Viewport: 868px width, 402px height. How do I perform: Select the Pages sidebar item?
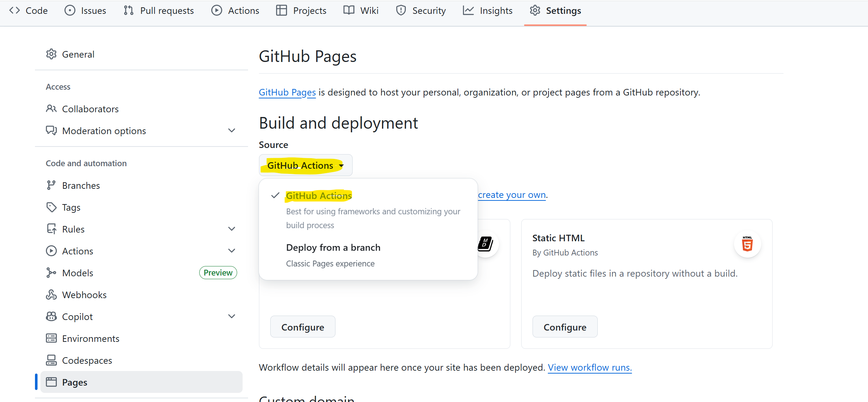coord(141,382)
